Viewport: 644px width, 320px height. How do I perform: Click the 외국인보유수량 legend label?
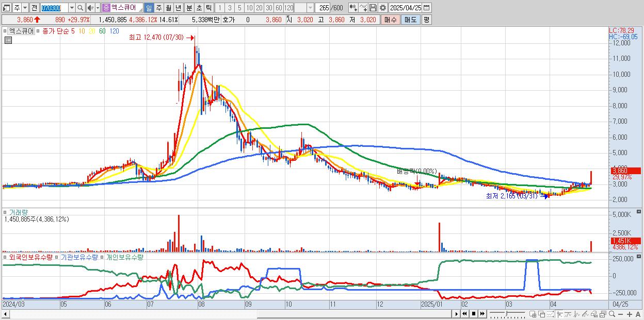[30, 257]
